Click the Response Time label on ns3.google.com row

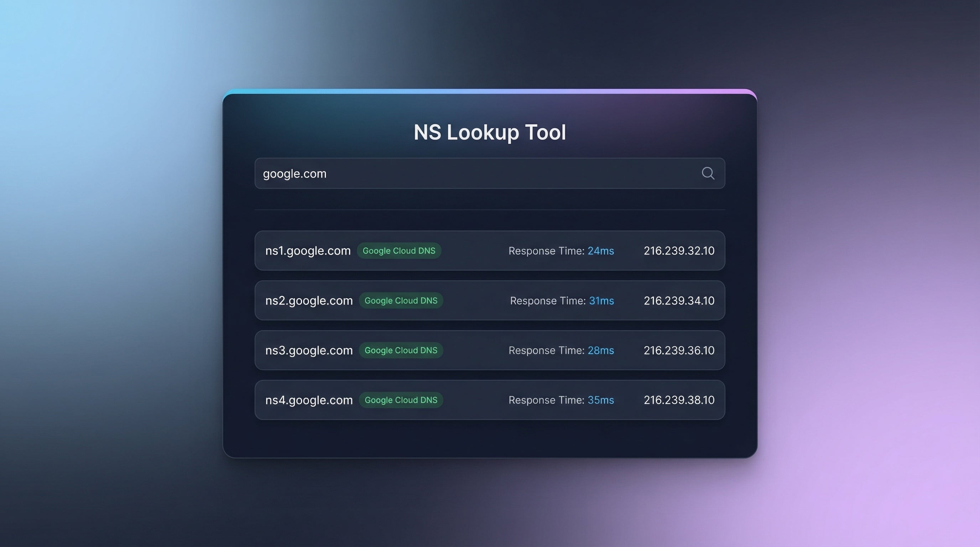(x=547, y=350)
